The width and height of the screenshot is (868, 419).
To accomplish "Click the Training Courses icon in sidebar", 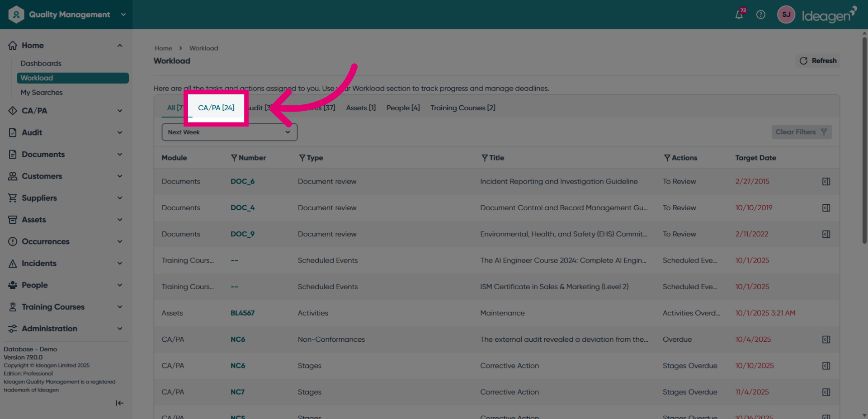I will coord(13,307).
